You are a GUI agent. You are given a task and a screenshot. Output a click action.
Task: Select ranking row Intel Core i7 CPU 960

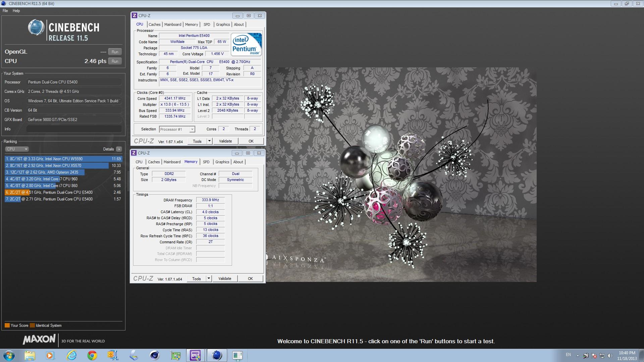[63, 179]
